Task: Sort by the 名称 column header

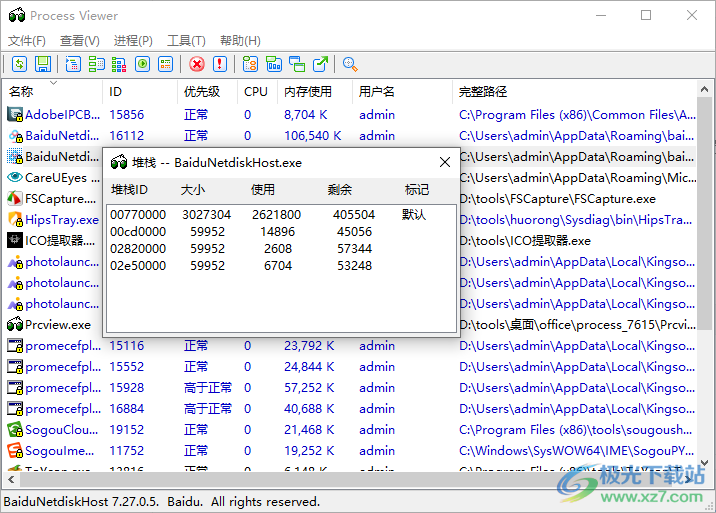Action: [53, 91]
